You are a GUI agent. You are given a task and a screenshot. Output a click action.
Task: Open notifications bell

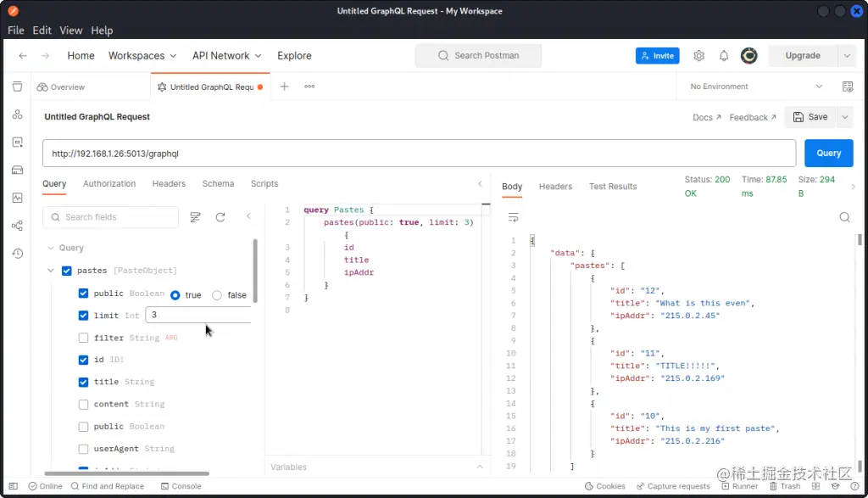click(724, 55)
